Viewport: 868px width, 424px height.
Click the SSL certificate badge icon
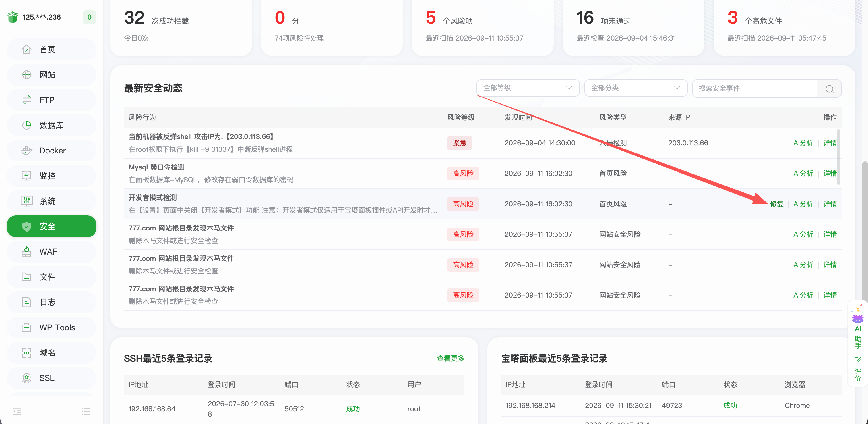click(x=27, y=378)
